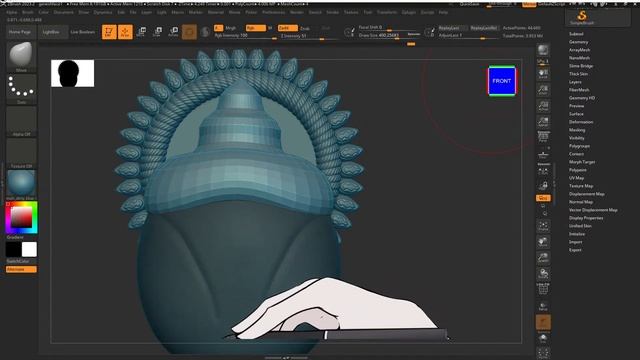The width and height of the screenshot is (640, 360).
Task: Expand the Deformation section
Action: click(581, 122)
